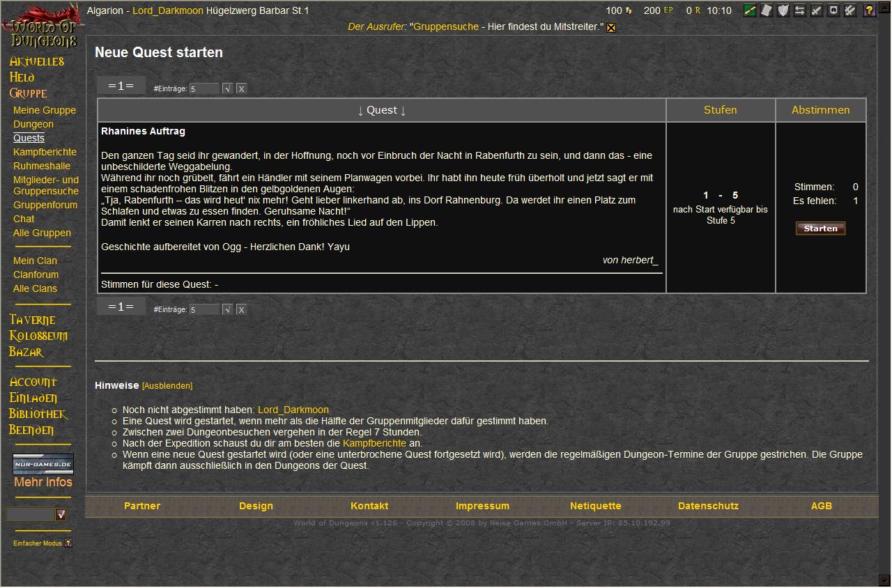The height and width of the screenshot is (588, 892).
Task: Open the Einladen menu
Action: point(33,398)
